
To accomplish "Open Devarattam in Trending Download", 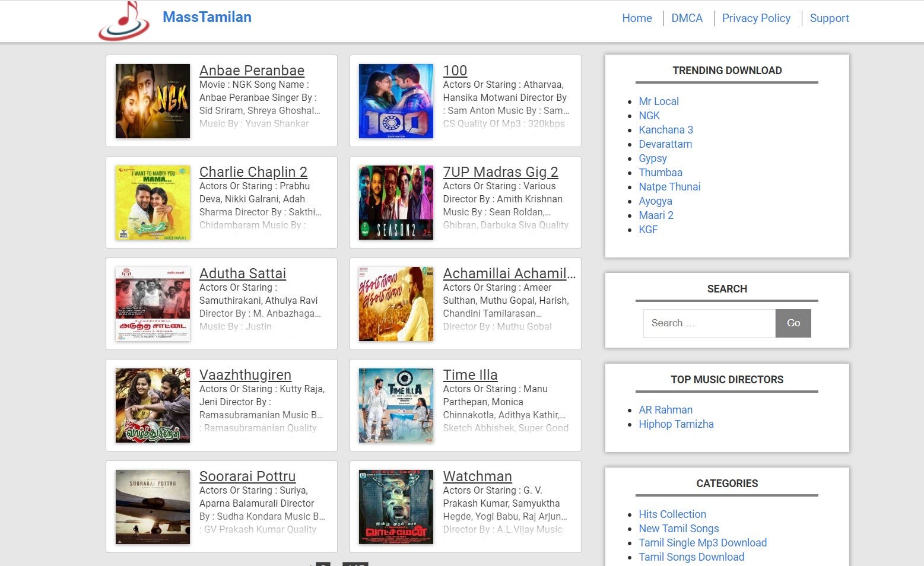I will (x=665, y=144).
